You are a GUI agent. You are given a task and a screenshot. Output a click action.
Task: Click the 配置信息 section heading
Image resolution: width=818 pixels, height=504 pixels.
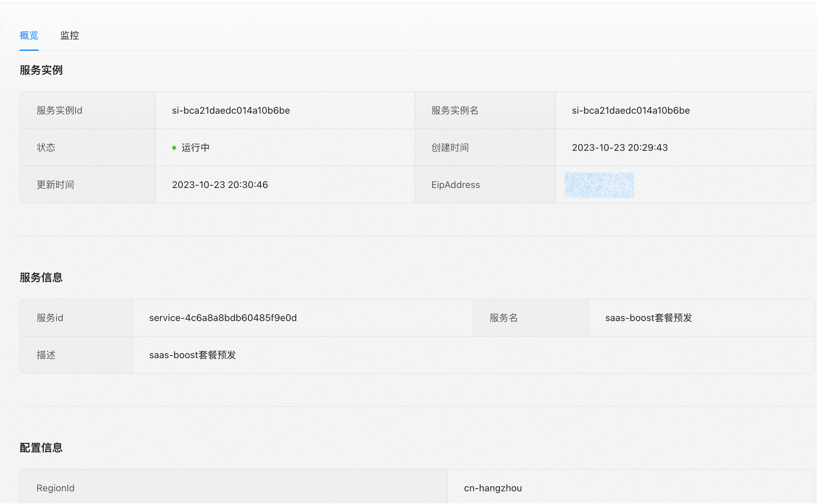[41, 448]
